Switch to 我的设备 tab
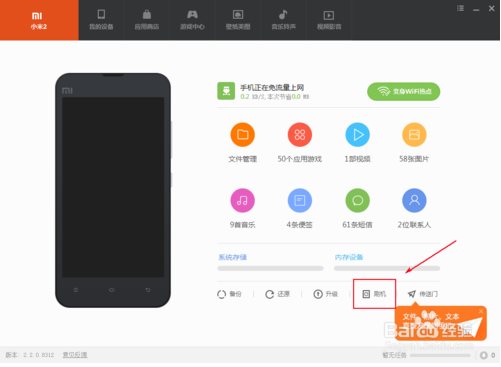The image size is (501, 367). point(101,20)
